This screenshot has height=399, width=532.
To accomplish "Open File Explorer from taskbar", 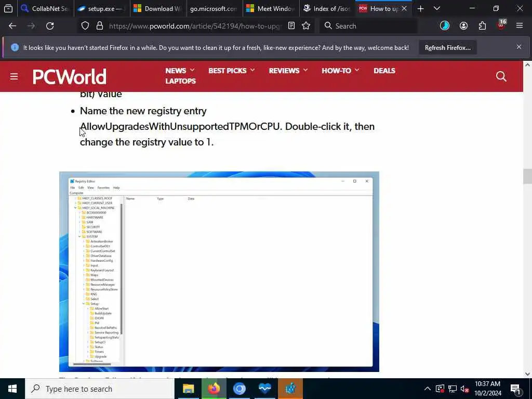I will 188,389.
